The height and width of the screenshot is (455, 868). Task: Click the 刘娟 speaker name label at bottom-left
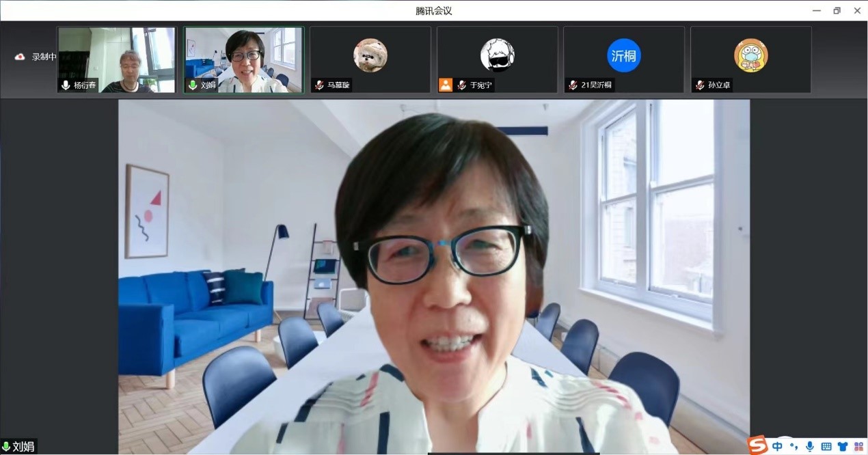23,447
